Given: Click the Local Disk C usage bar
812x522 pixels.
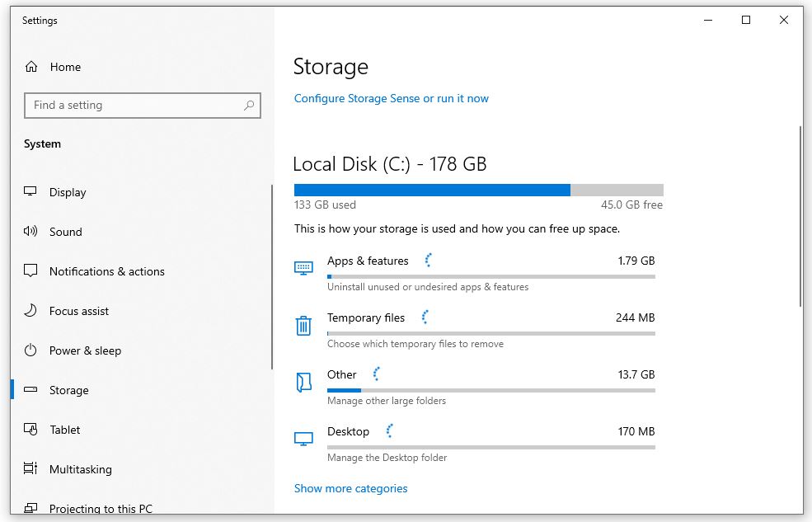Looking at the screenshot, I should [478, 190].
